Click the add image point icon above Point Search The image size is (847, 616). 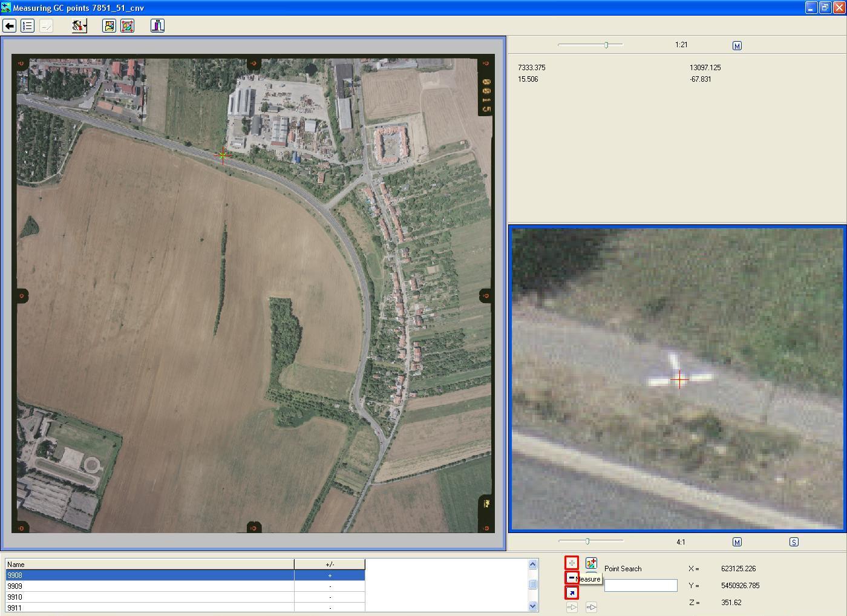click(x=591, y=563)
